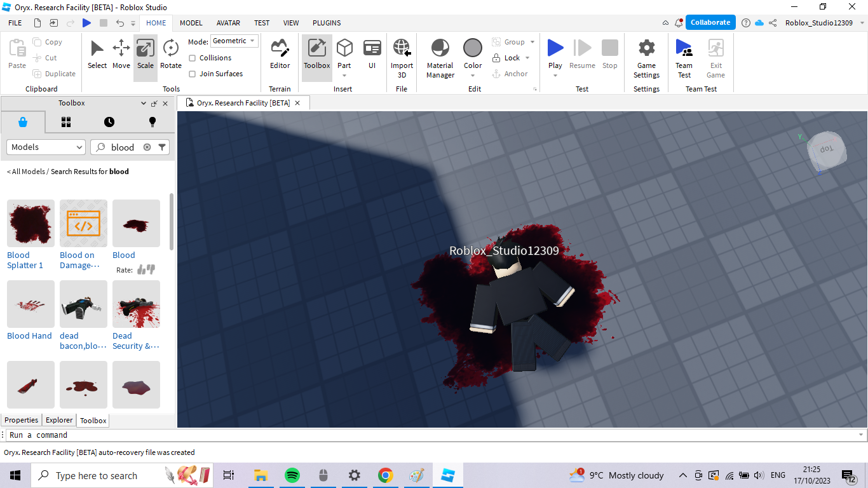Screen dimensions: 868x488
Task: Click the Roblox_Studio12309 account name
Action: click(819, 23)
